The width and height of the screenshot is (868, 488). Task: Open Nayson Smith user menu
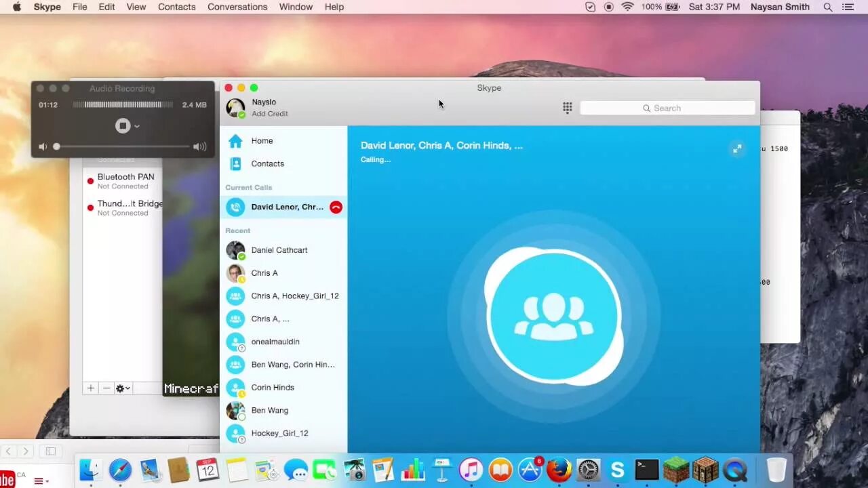click(x=780, y=7)
